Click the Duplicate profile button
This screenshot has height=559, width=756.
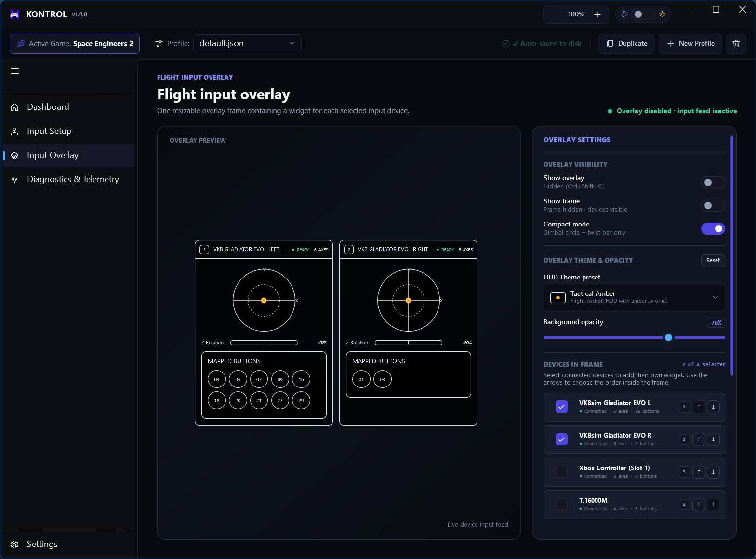(626, 44)
